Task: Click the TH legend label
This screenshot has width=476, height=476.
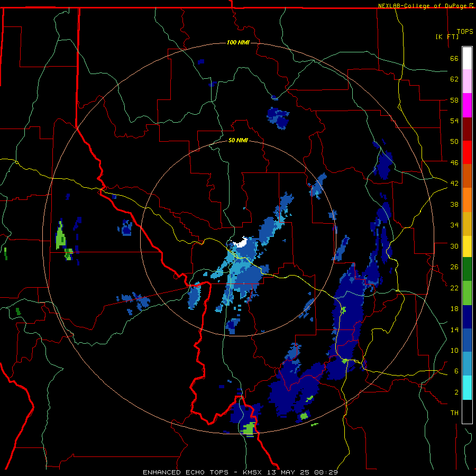Action: tap(454, 413)
